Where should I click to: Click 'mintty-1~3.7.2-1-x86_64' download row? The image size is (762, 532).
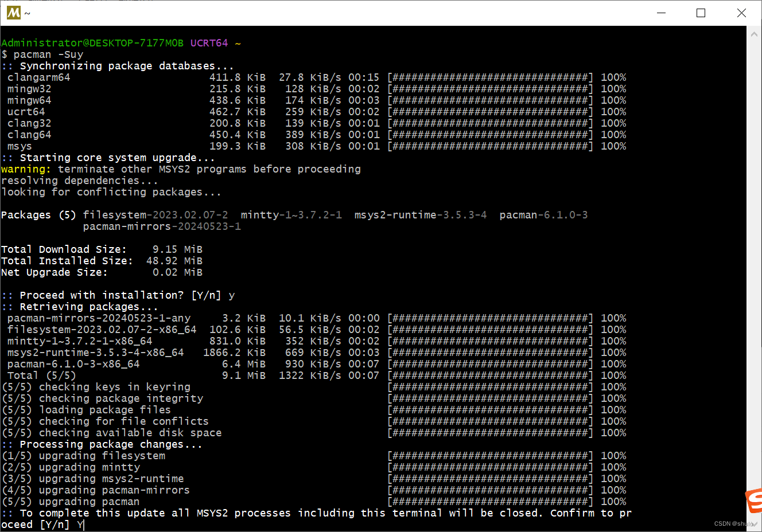pyautogui.click(x=317, y=341)
